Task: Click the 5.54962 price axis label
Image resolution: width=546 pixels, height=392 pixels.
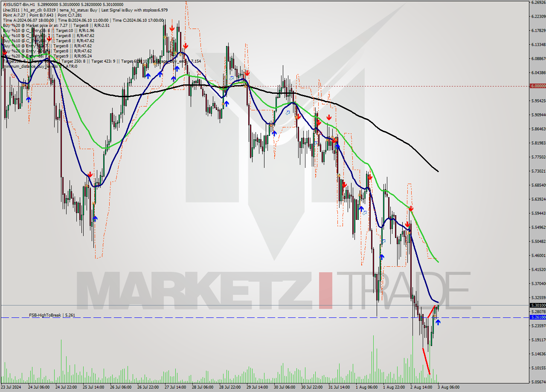Action: coord(539,228)
